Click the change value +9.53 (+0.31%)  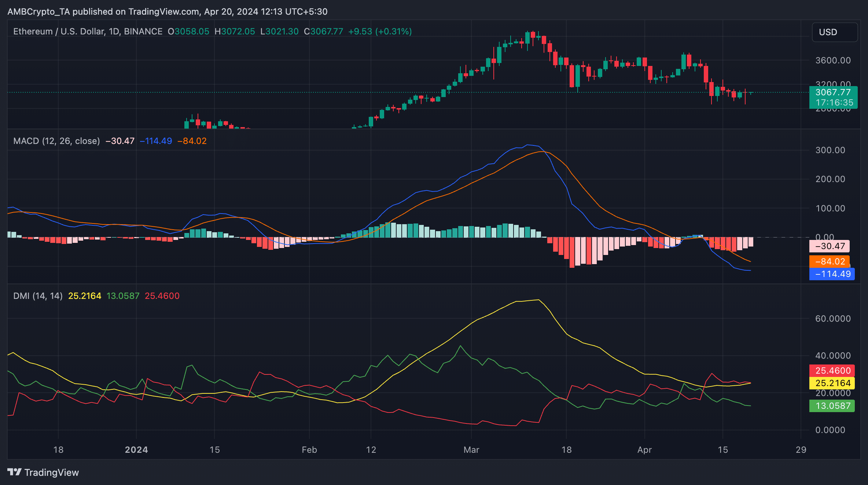tap(380, 32)
